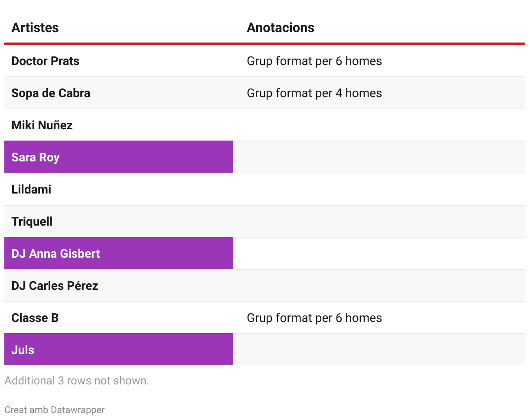The height and width of the screenshot is (420, 529).
Task: Select the Doctor Prats row name
Action: pos(46,61)
